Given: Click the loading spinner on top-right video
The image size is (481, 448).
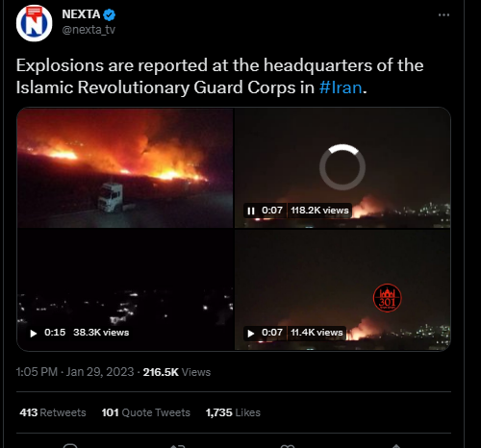Looking at the screenshot, I should [x=342, y=167].
